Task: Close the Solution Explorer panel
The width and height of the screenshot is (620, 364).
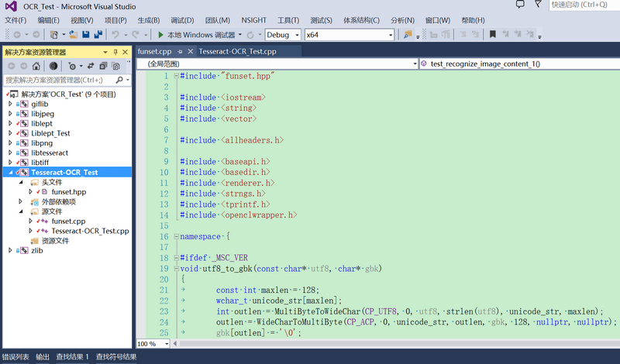Action: 126,52
